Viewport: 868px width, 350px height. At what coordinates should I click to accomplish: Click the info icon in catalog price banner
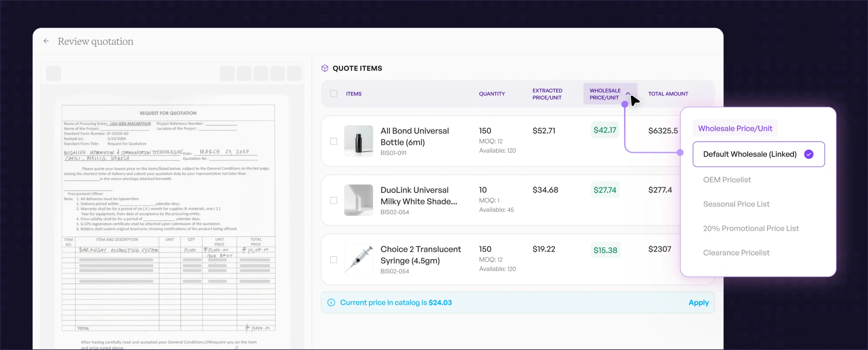tap(331, 303)
